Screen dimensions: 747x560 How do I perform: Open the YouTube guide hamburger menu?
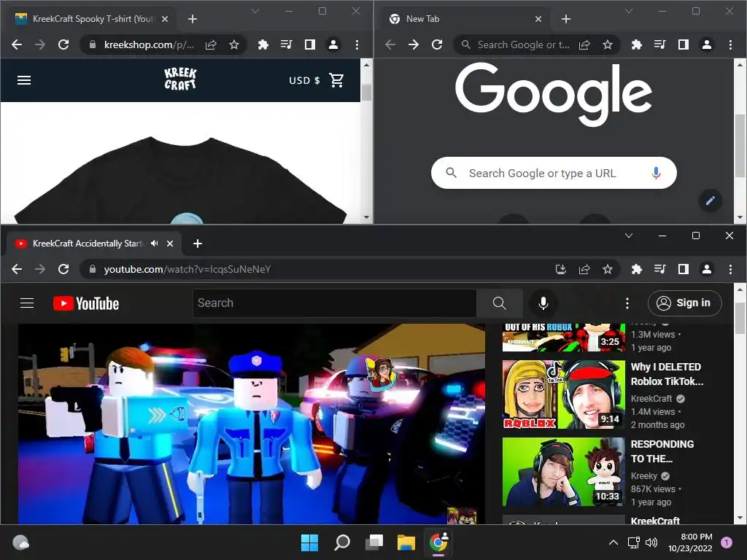pos(27,303)
